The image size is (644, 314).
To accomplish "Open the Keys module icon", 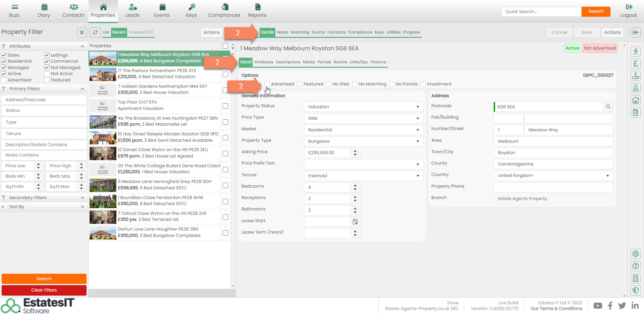I will [x=191, y=7].
